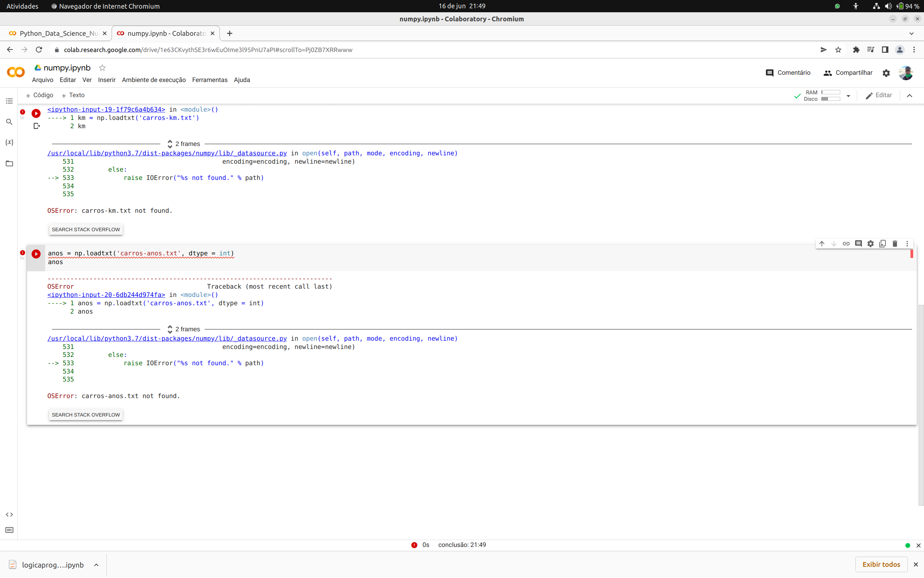Open the Inserir menu
The height and width of the screenshot is (578, 924).
point(106,80)
